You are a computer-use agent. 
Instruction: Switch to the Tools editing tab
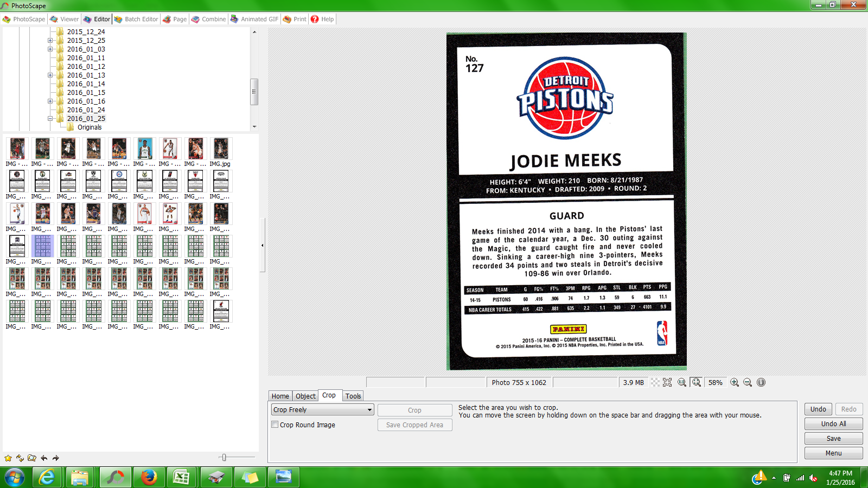click(353, 396)
